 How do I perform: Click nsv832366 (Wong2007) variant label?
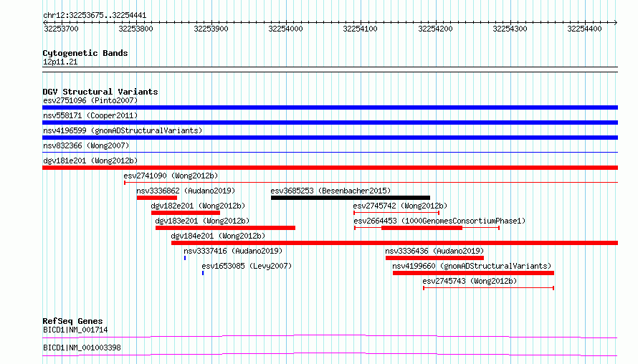(x=86, y=145)
